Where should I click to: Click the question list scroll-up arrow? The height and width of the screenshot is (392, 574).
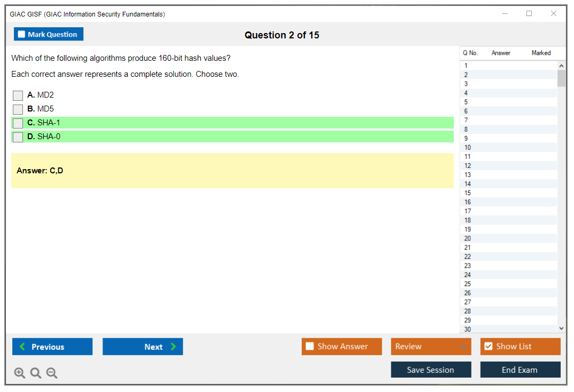coord(561,65)
